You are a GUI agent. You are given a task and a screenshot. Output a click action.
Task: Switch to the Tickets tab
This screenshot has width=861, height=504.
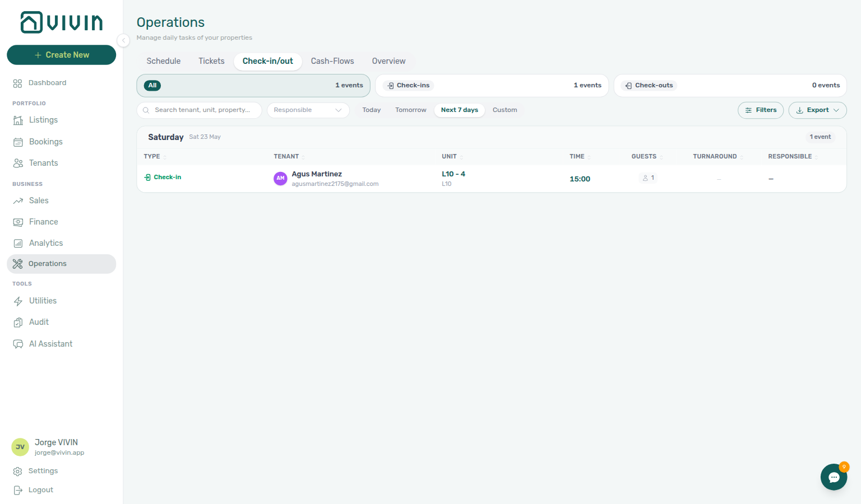point(211,61)
